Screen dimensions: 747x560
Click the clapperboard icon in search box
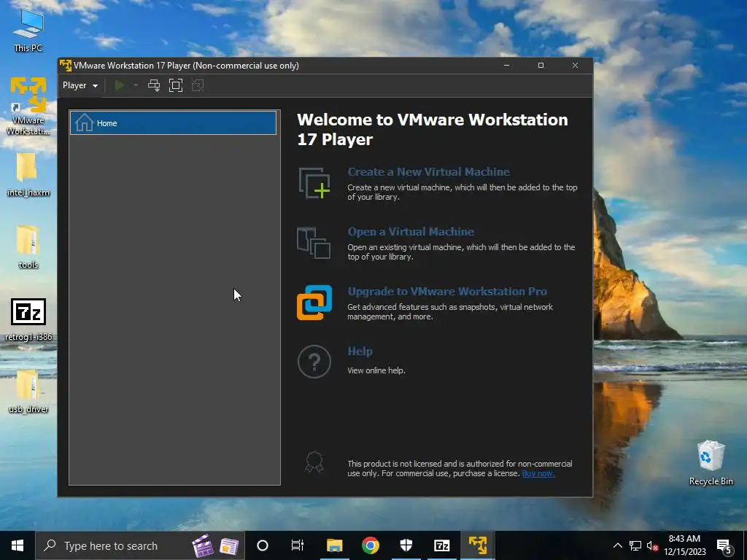(x=203, y=545)
